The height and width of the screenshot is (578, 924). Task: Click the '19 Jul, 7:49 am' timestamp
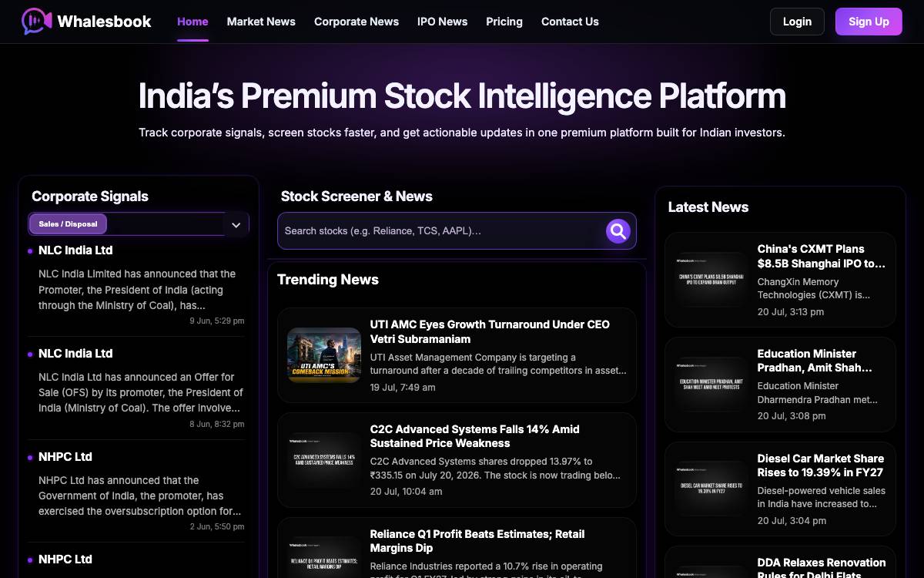[x=403, y=387]
